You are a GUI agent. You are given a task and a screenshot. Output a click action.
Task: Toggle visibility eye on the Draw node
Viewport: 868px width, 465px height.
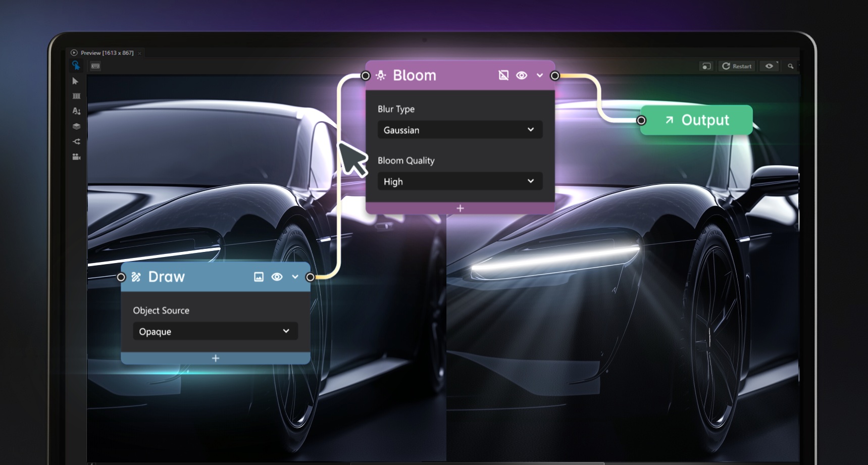[x=277, y=277]
